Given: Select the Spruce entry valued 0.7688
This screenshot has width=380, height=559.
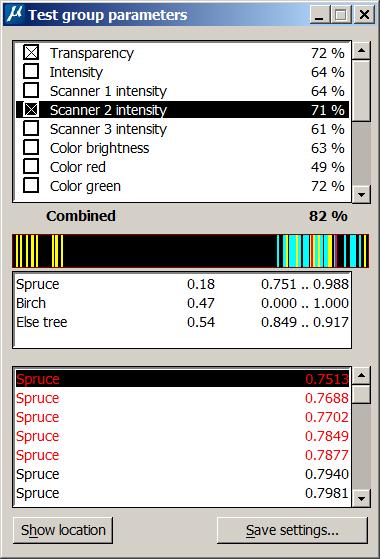Looking at the screenshot, I should click(x=182, y=398).
